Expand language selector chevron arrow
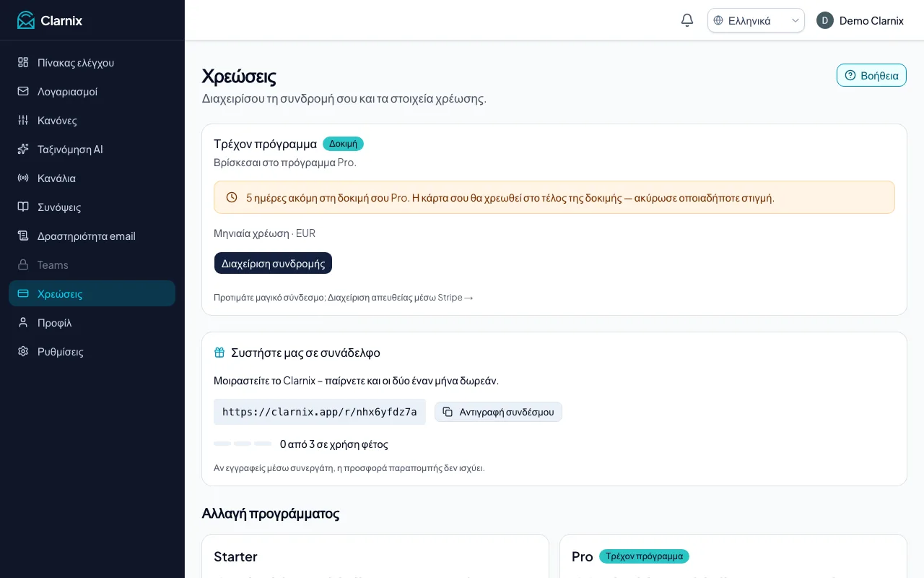Screen dimensions: 924x578 [x=796, y=20]
